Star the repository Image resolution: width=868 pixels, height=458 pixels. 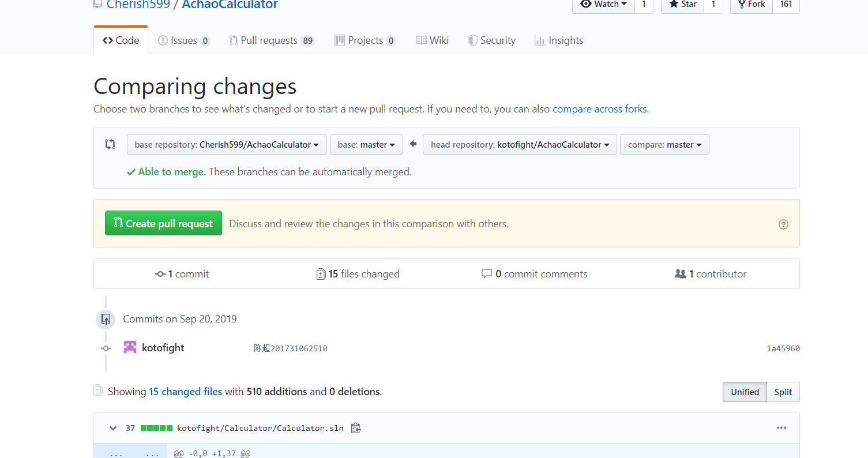tap(682, 5)
